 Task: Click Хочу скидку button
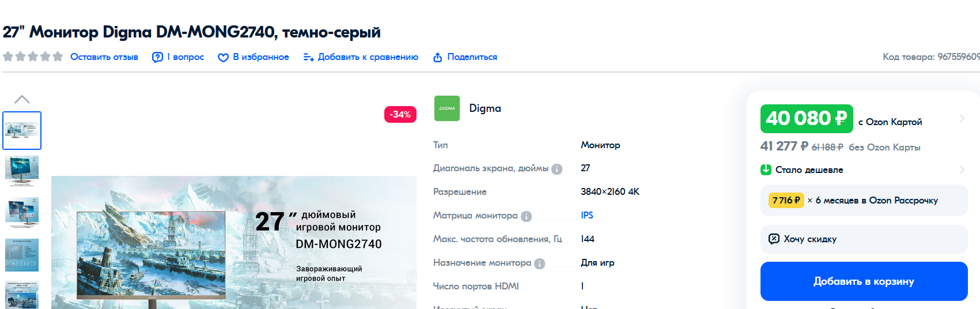(864, 239)
